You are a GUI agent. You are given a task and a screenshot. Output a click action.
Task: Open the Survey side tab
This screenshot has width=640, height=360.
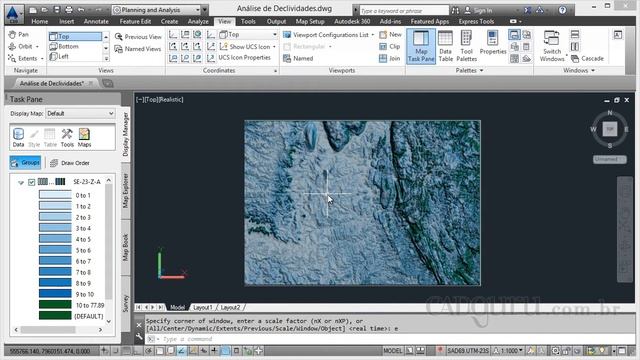point(125,303)
